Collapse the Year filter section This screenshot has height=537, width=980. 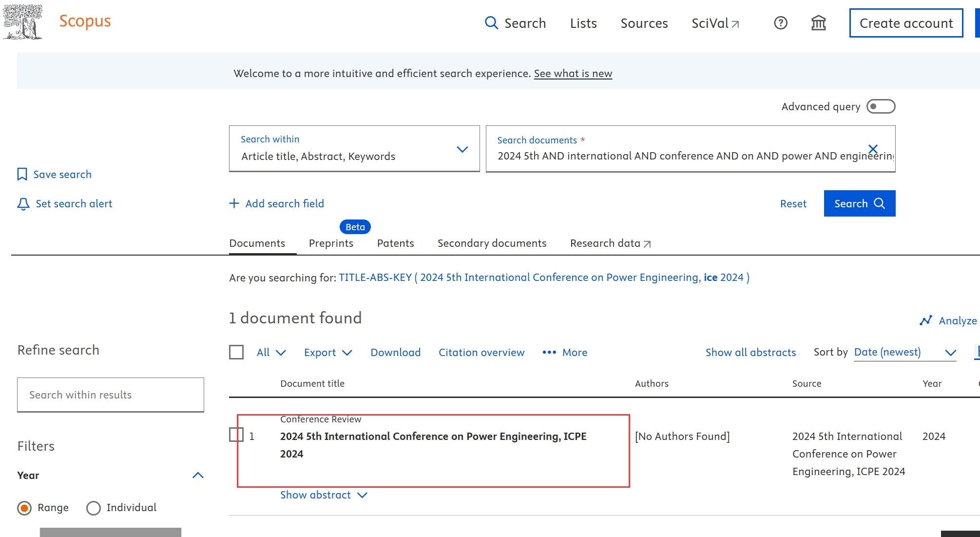click(198, 475)
